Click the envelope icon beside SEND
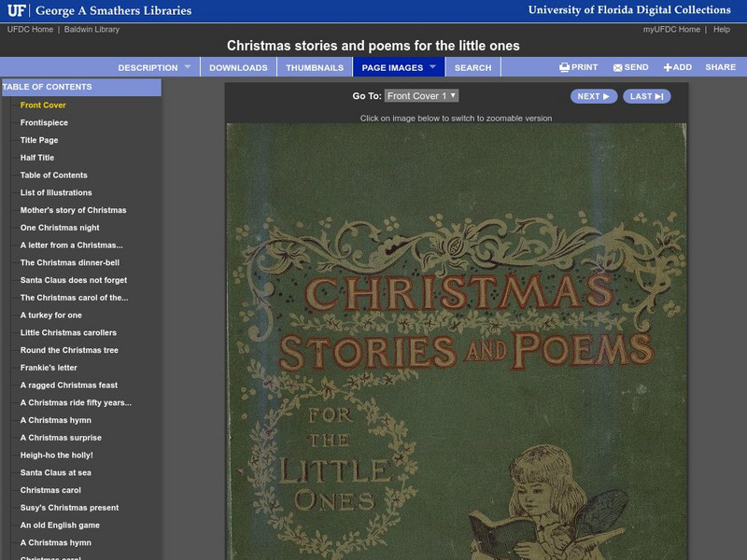747x560 pixels. (x=617, y=67)
